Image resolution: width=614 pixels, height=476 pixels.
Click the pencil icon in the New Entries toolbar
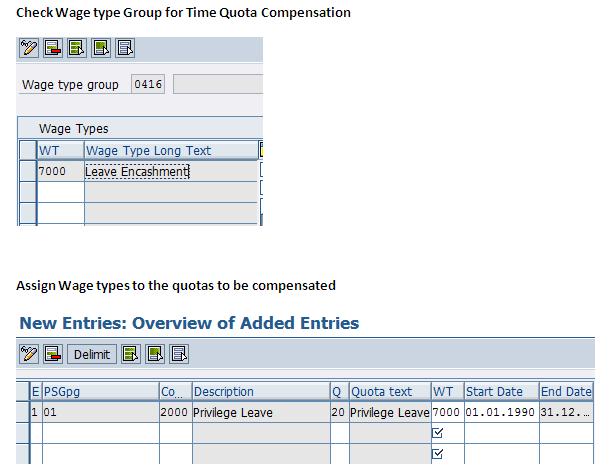tap(29, 354)
